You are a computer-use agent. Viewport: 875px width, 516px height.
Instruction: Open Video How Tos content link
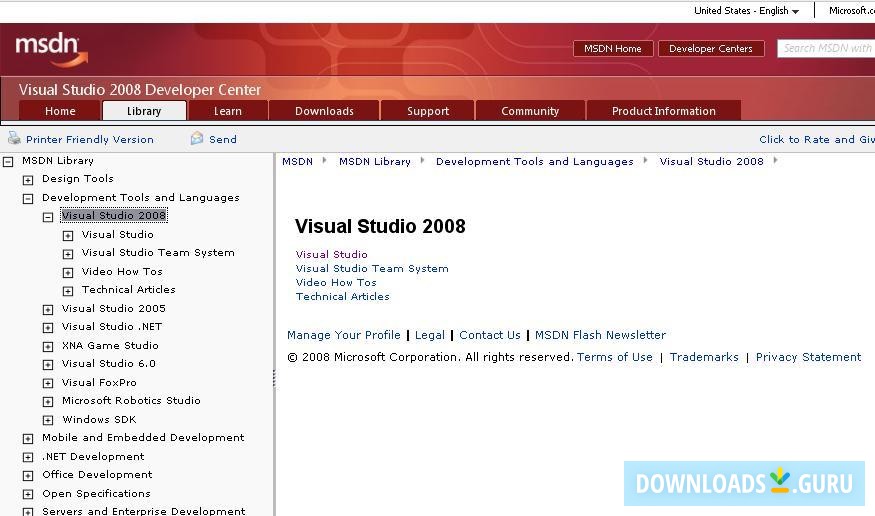pos(336,282)
